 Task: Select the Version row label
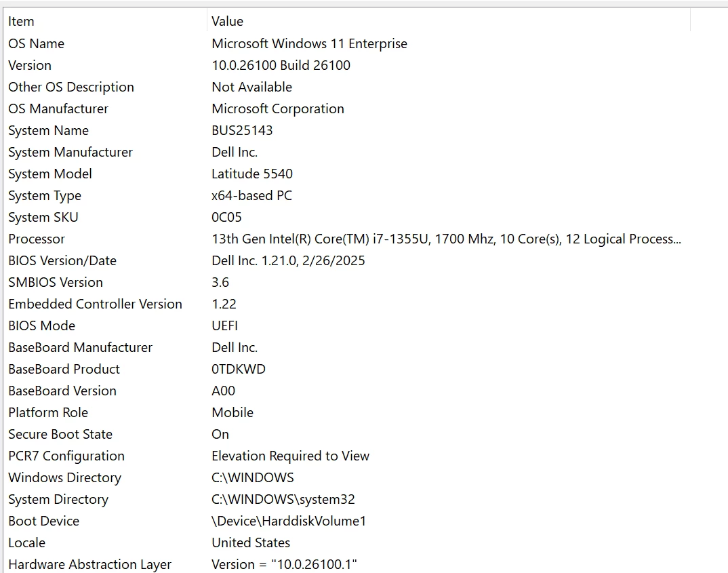pos(30,65)
